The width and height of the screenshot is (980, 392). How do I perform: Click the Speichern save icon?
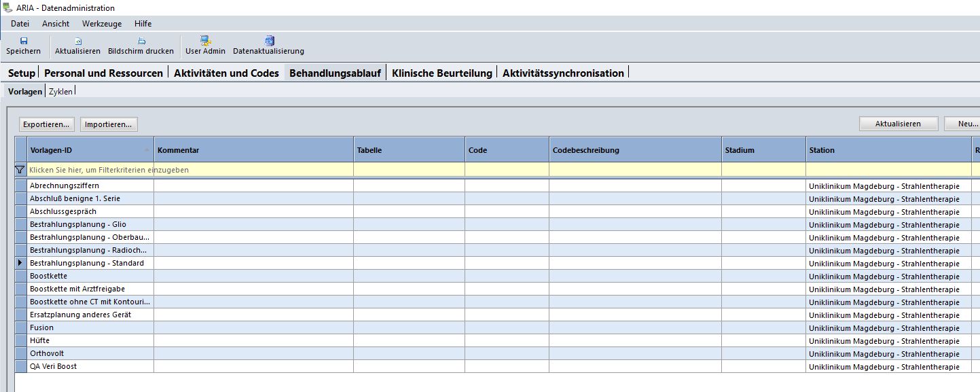pyautogui.click(x=24, y=41)
